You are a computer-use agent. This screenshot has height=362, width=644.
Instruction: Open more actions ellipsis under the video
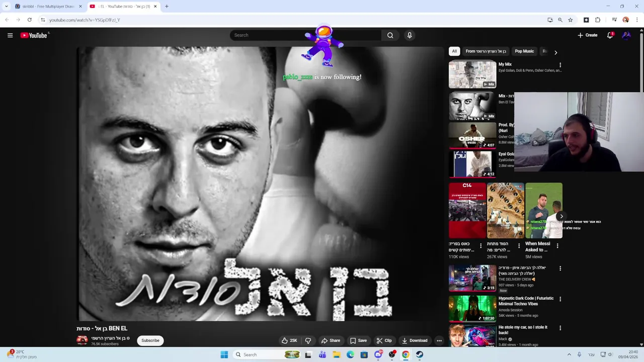click(439, 340)
